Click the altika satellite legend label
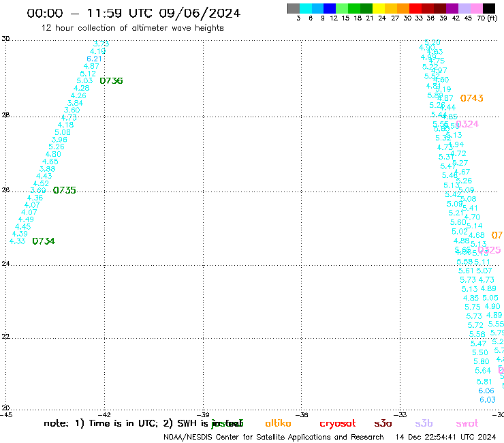The height and width of the screenshot is (443, 504). point(278,423)
